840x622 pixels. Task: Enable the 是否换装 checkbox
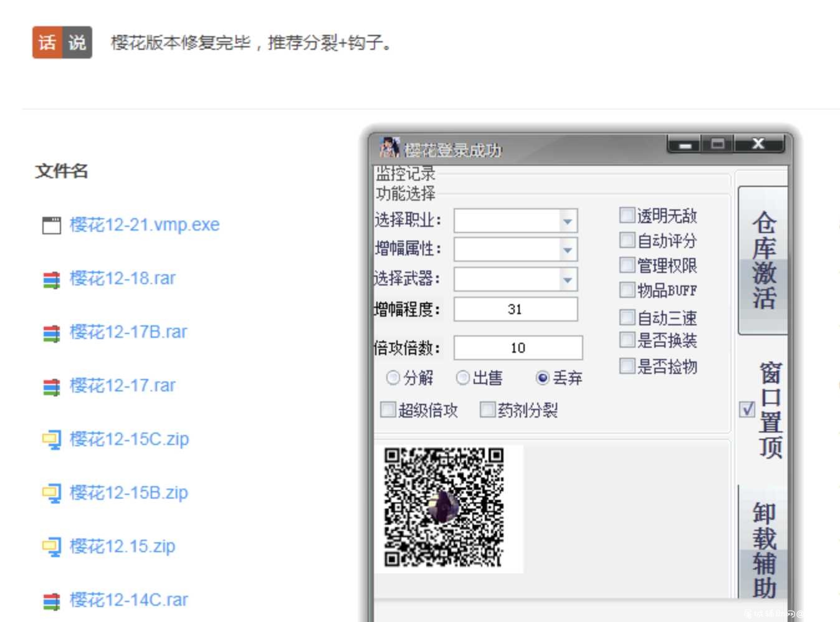(x=627, y=340)
